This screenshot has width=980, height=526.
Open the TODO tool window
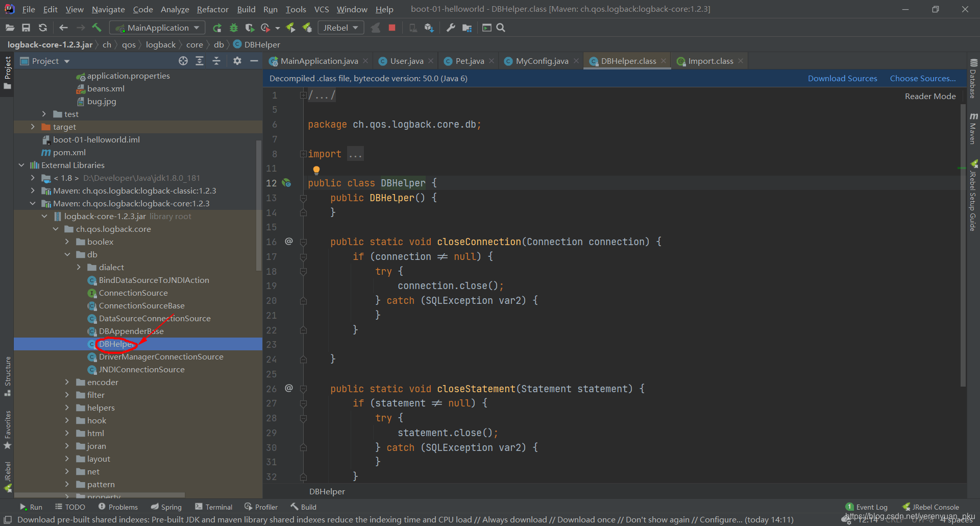point(70,507)
